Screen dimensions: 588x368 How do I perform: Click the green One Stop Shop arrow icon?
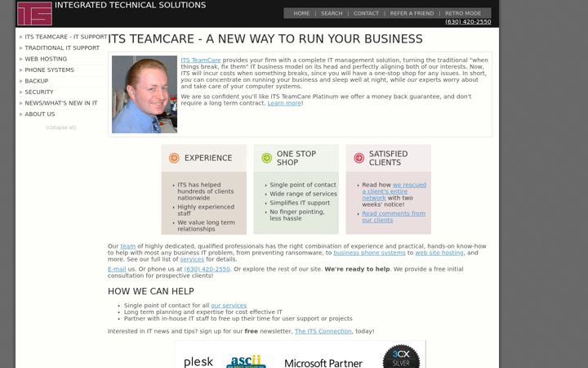click(266, 158)
